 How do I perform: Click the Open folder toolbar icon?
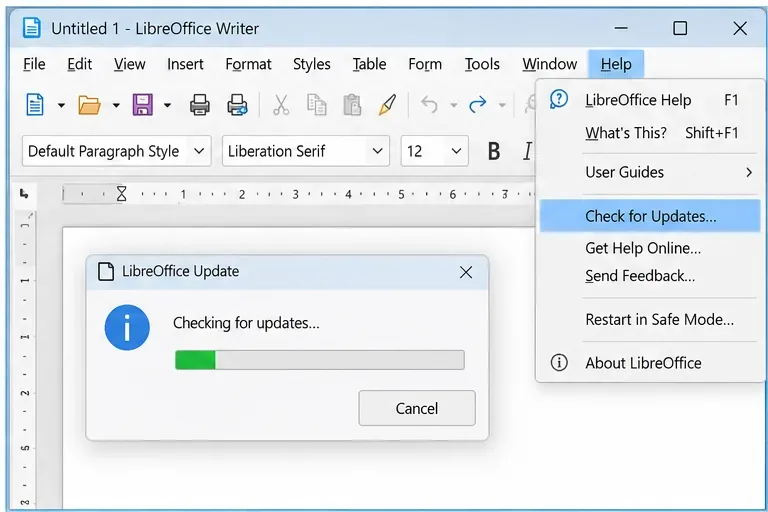89,104
